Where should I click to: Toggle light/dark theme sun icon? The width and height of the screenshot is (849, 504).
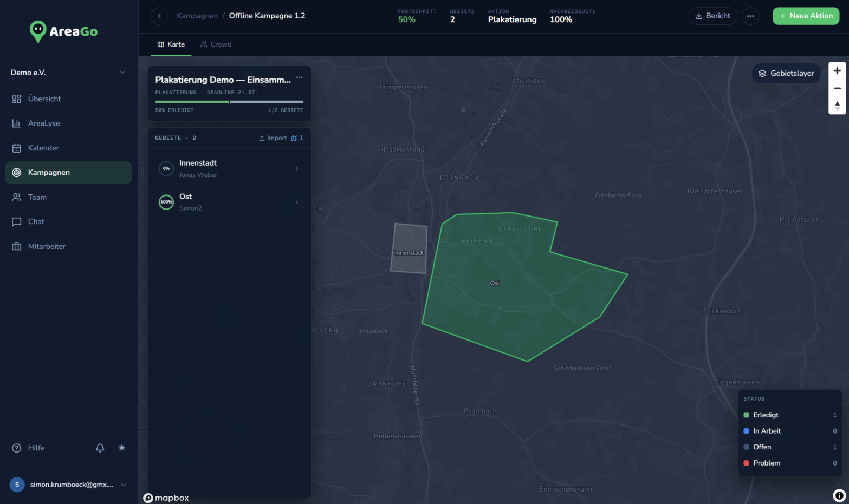point(122,448)
